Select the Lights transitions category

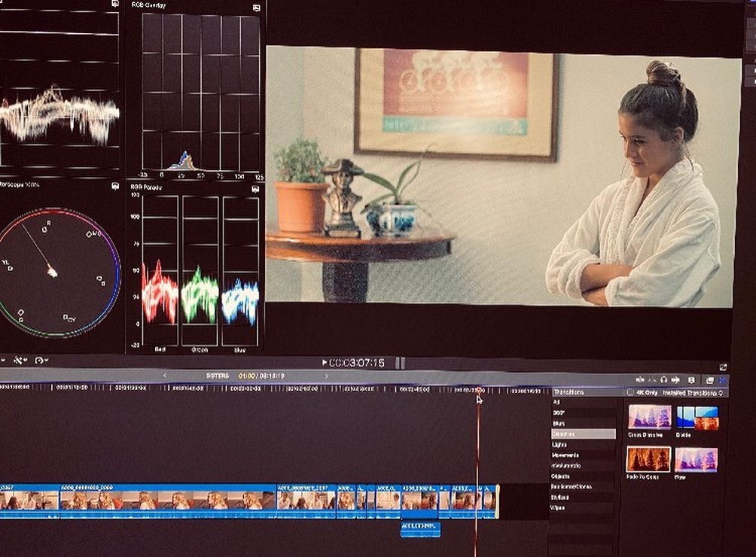pos(559,445)
